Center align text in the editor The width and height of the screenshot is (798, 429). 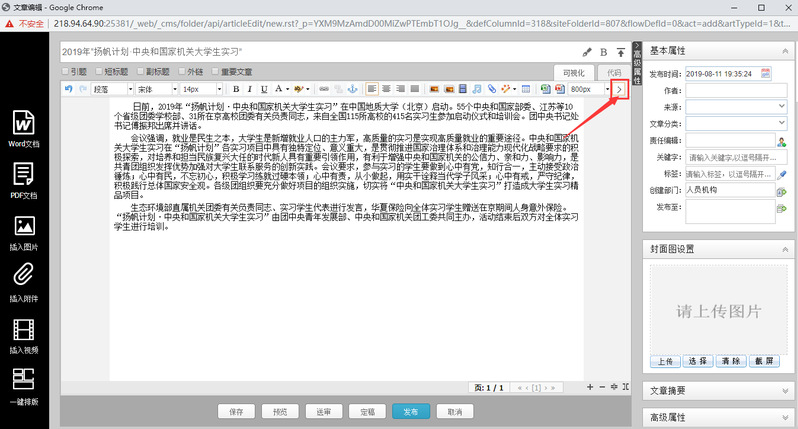click(x=386, y=89)
